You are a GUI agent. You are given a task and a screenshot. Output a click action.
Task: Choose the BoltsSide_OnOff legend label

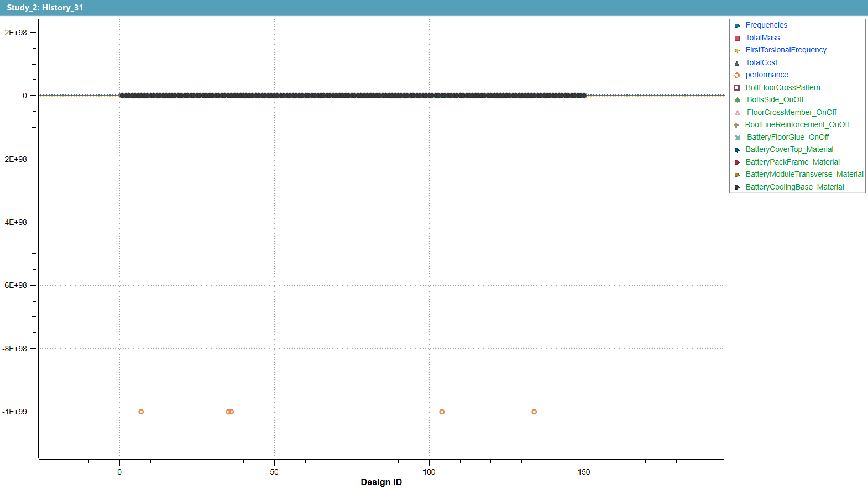pos(776,99)
